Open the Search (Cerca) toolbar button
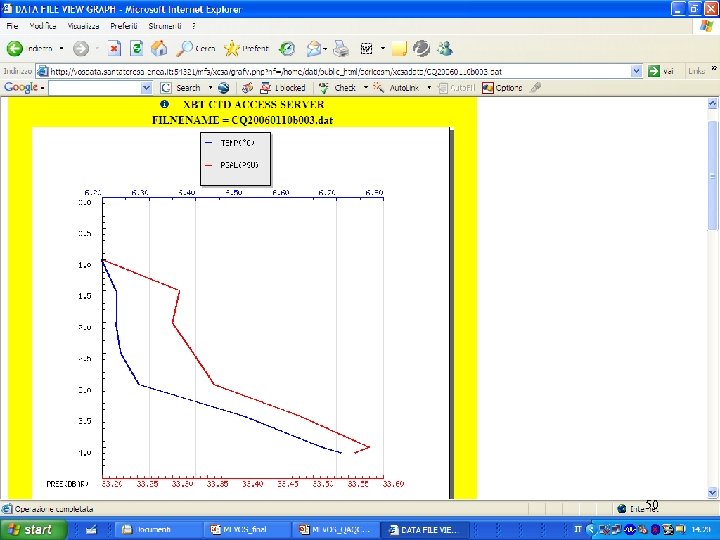This screenshot has width=720, height=540. click(x=196, y=48)
